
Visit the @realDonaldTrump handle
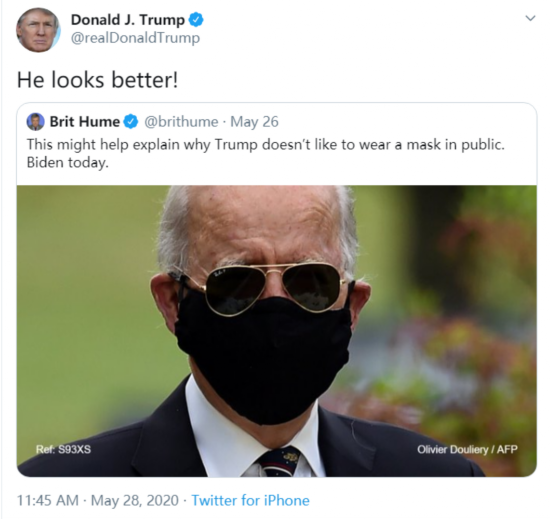tap(135, 38)
